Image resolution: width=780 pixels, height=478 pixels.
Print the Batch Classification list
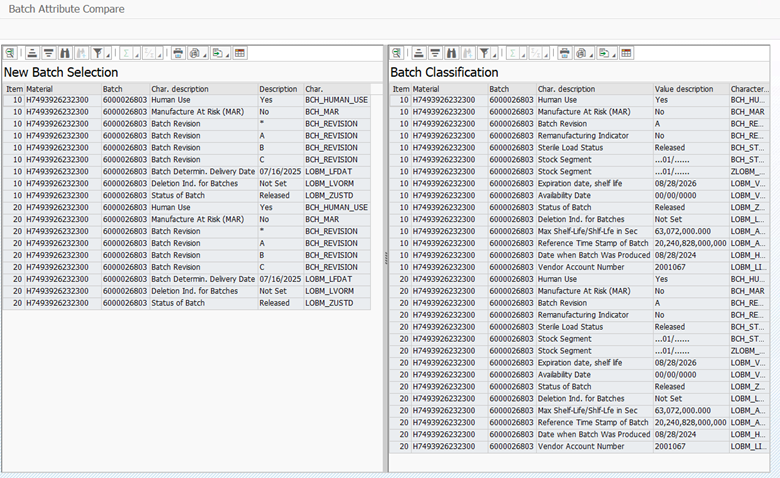click(564, 53)
